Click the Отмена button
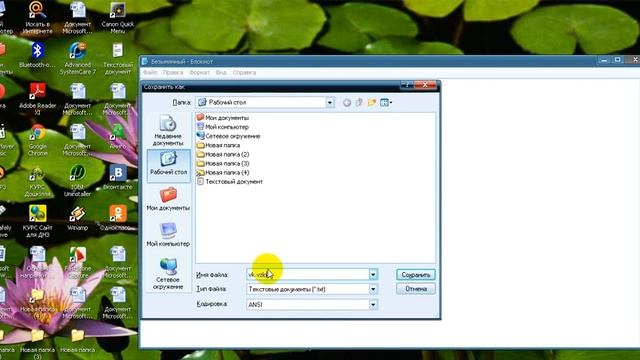 tap(416, 289)
